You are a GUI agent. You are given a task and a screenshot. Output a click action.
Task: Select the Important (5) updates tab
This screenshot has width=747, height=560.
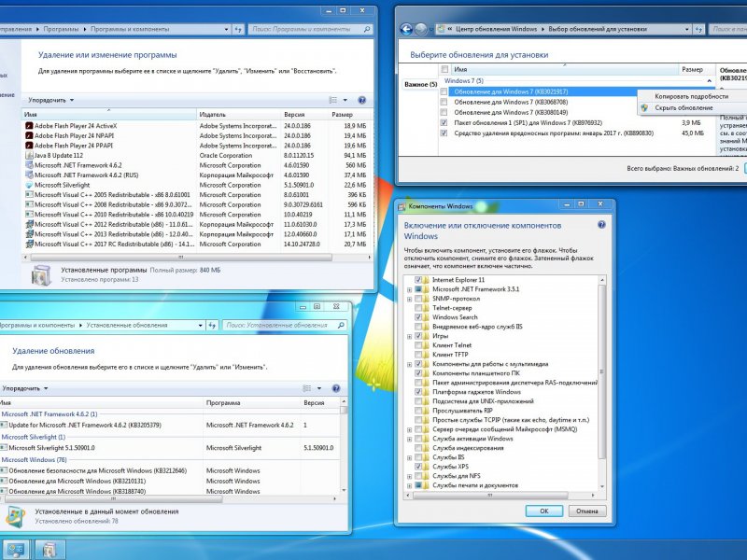421,84
